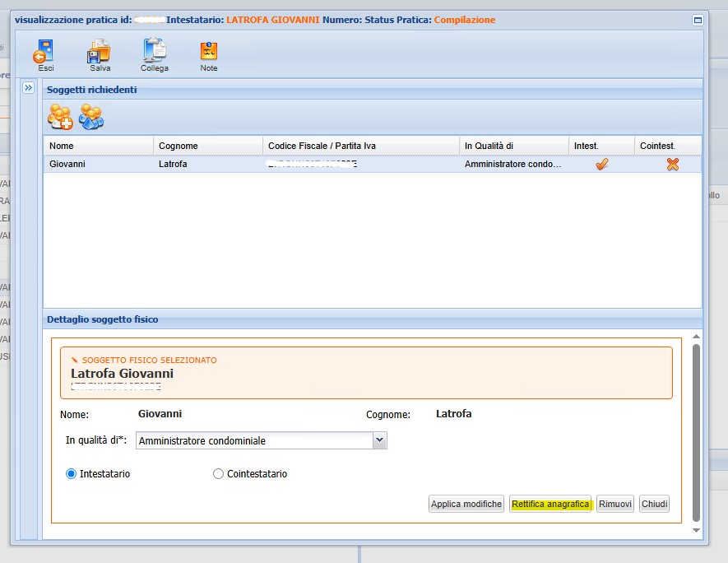Click the Latrofa Giovanni selected subject name

click(122, 374)
